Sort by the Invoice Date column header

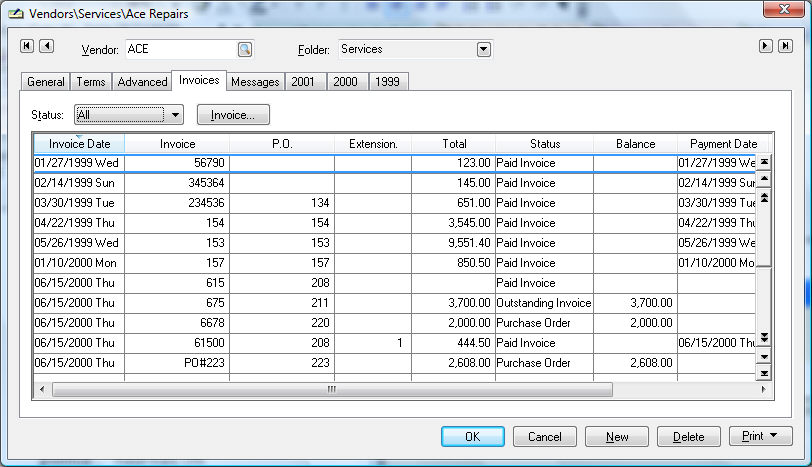79,144
